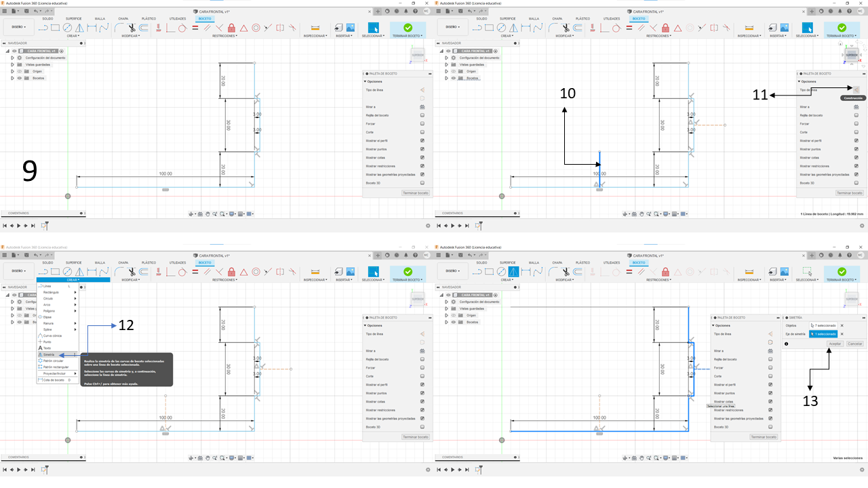Choose the Equal constraint icon in top-left window
Image resolution: width=868 pixels, height=488 pixels.
(195, 28)
